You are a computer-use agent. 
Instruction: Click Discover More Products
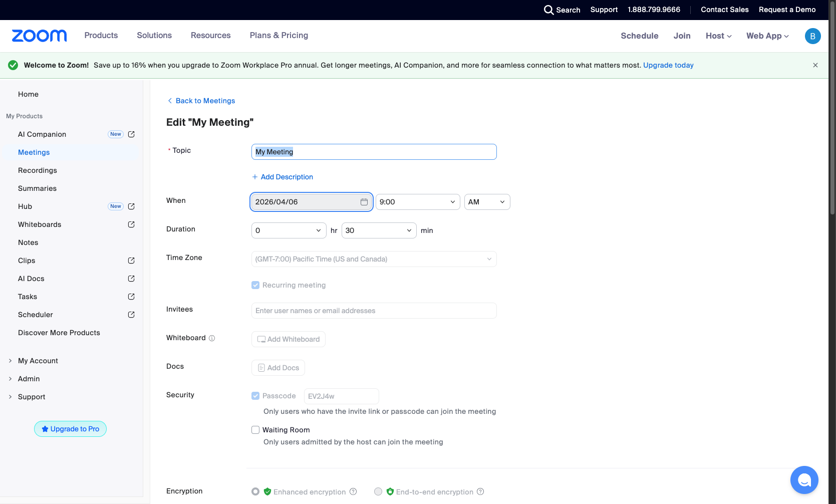59,333
